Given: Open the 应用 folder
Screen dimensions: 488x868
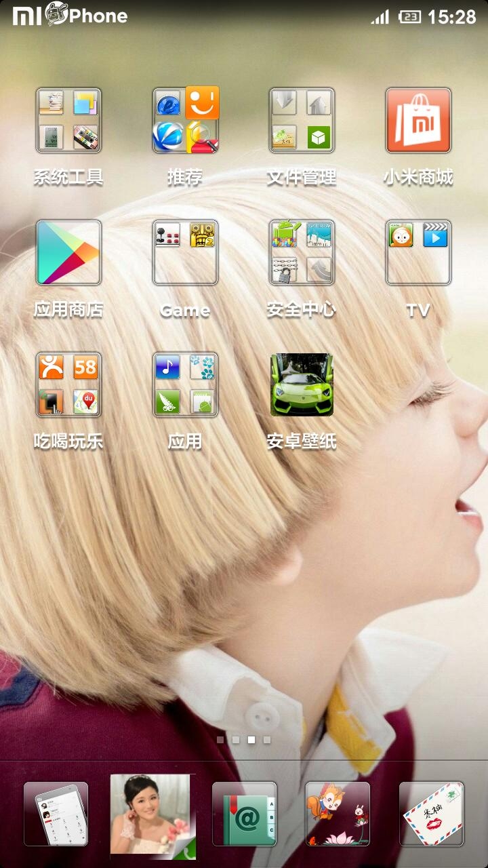Looking at the screenshot, I should 185,384.
